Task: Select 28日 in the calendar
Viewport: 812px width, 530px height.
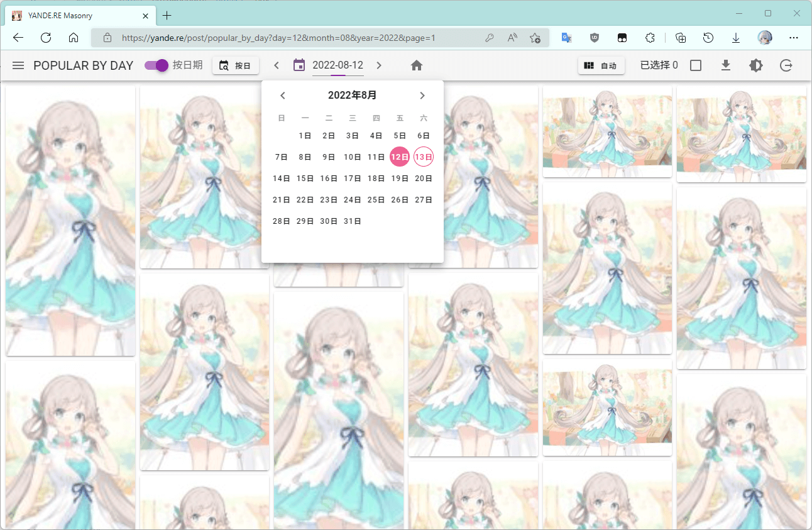Action: pos(282,221)
